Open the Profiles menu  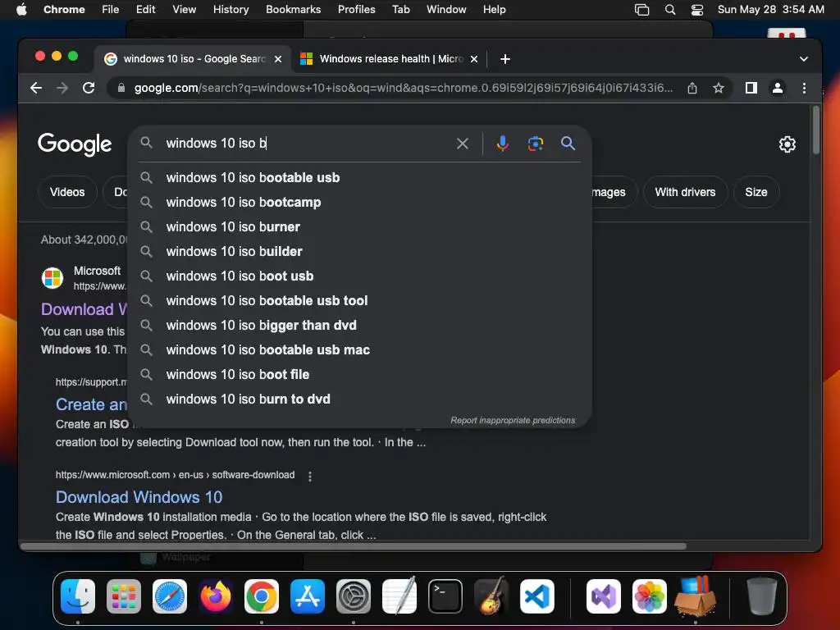pyautogui.click(x=356, y=10)
